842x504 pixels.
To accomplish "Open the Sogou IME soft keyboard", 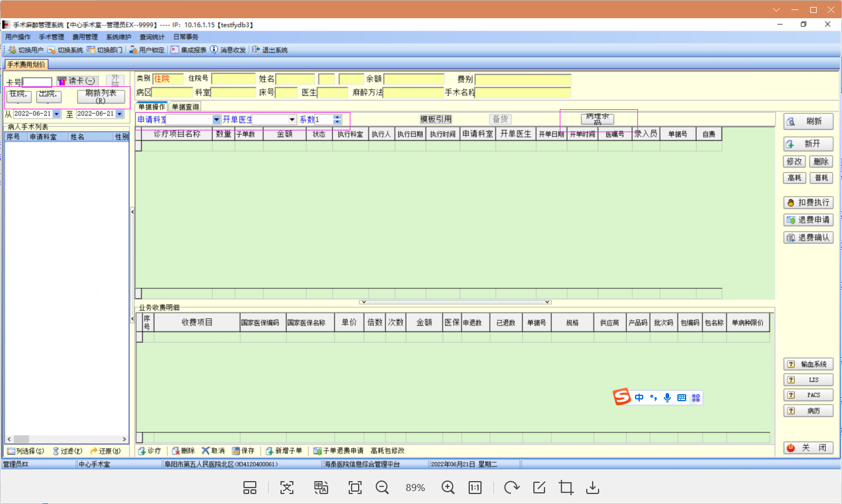I will tap(681, 398).
